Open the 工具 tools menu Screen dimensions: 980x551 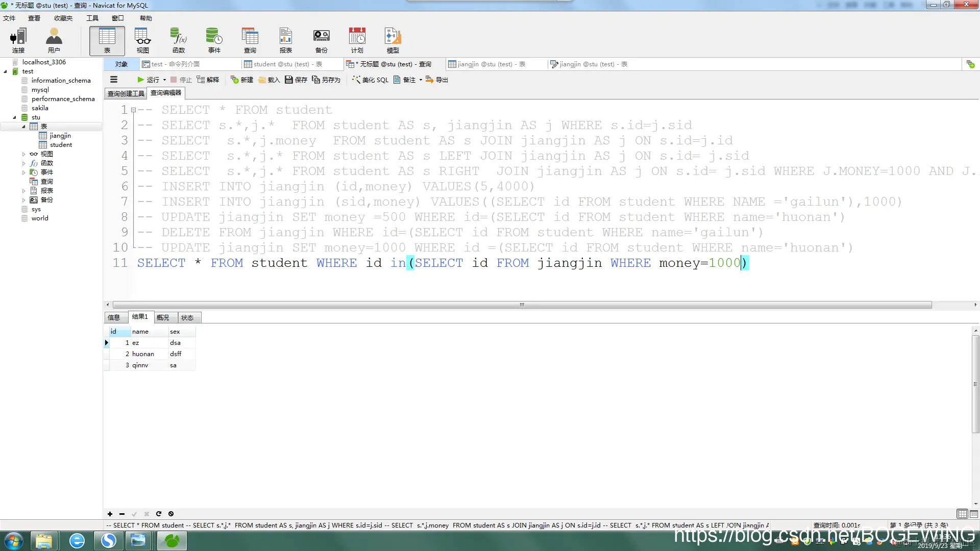(92, 18)
